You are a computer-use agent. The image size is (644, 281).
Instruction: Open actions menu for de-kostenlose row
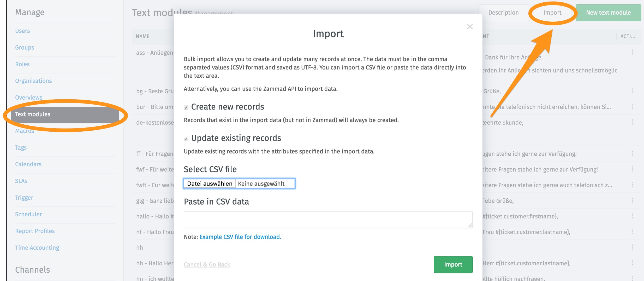(x=632, y=122)
